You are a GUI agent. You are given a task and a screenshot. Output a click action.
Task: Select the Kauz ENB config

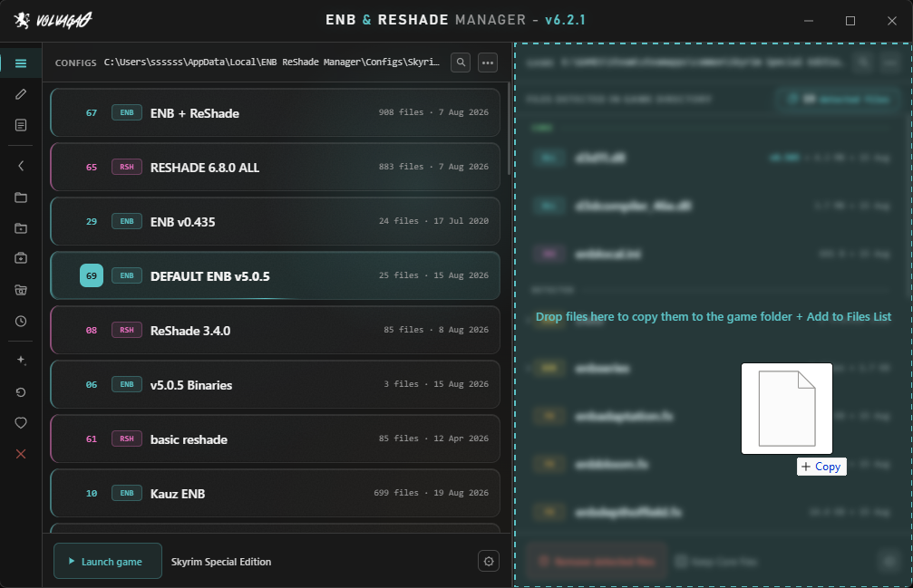275,493
